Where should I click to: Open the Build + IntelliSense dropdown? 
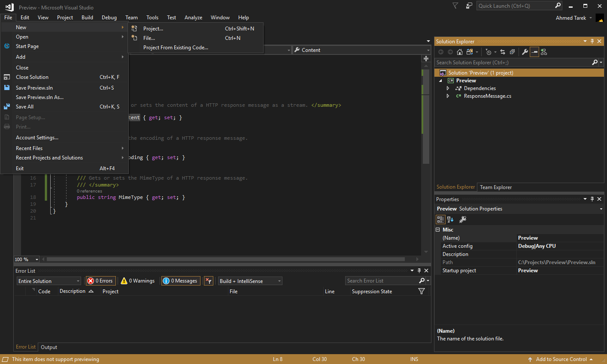tap(250, 281)
